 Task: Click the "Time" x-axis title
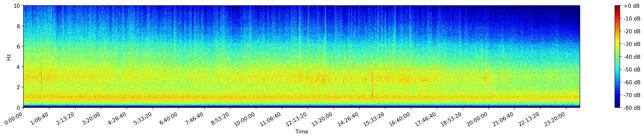(301, 132)
